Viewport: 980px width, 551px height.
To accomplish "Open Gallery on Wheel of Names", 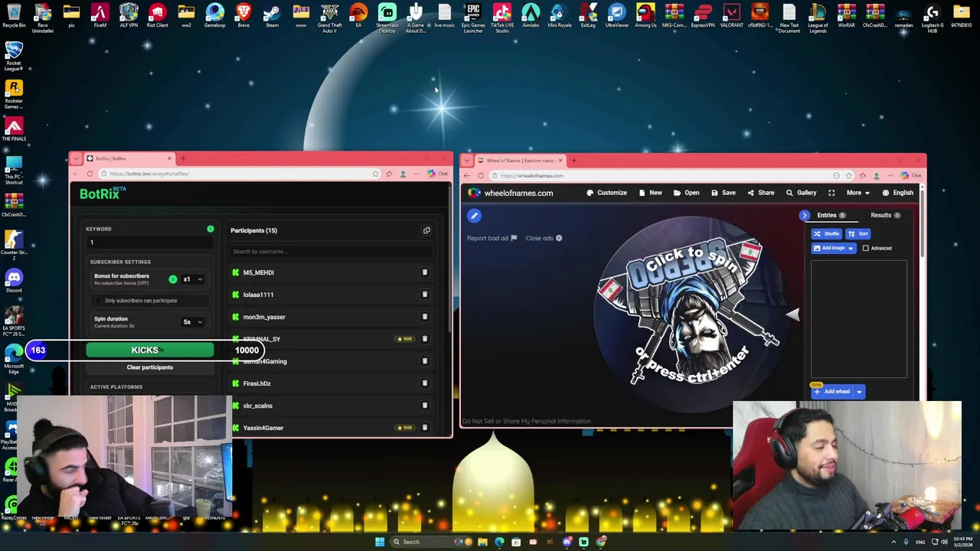I will (802, 193).
